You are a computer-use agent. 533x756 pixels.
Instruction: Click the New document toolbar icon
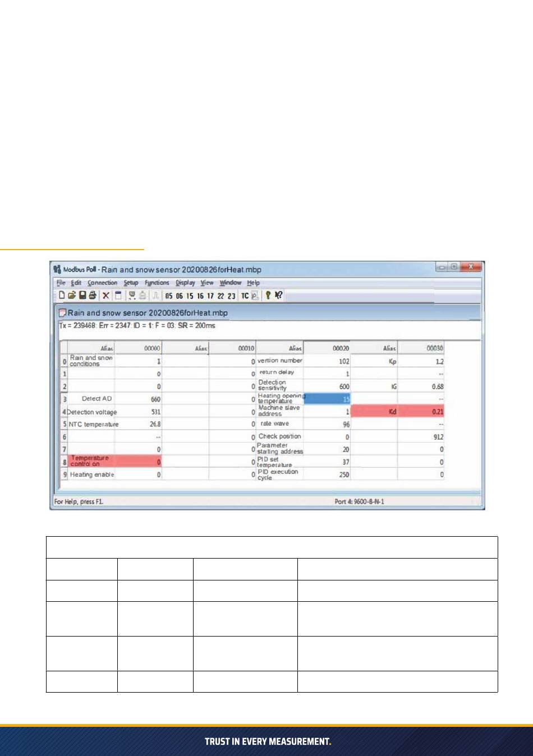pyautogui.click(x=62, y=295)
